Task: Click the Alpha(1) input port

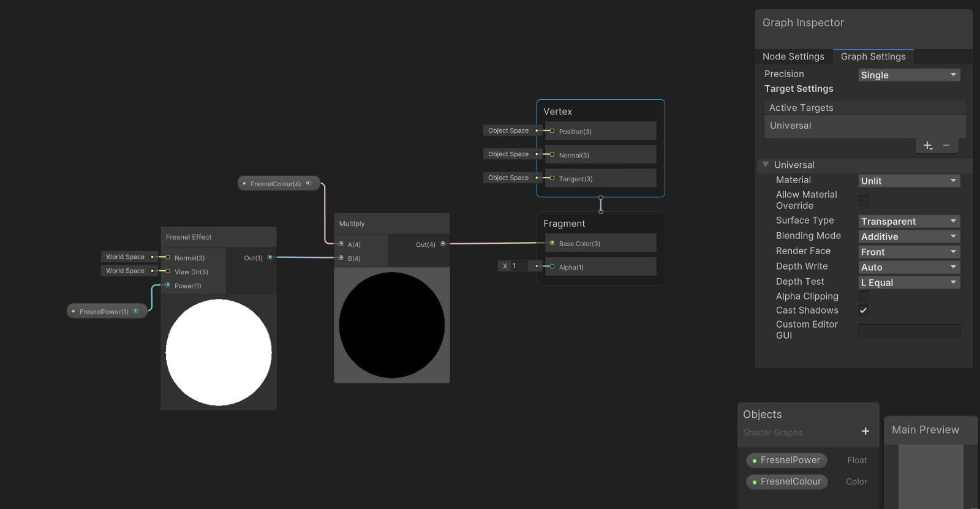Action: point(552,266)
